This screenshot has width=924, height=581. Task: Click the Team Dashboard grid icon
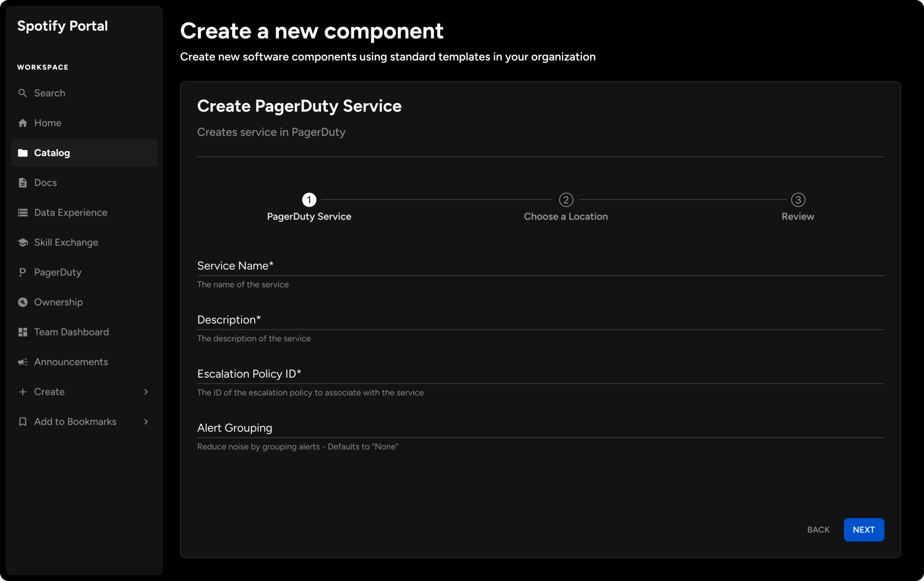point(23,332)
